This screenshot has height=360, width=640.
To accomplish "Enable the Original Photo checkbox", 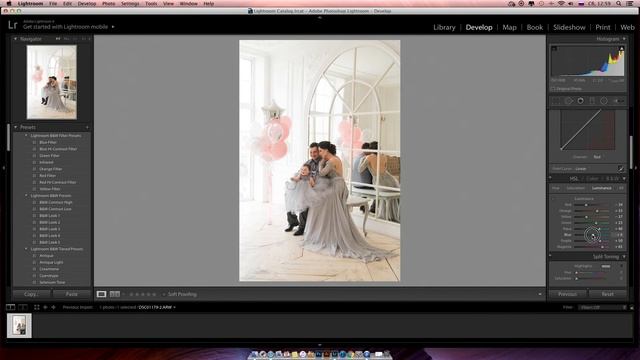I will click(553, 89).
